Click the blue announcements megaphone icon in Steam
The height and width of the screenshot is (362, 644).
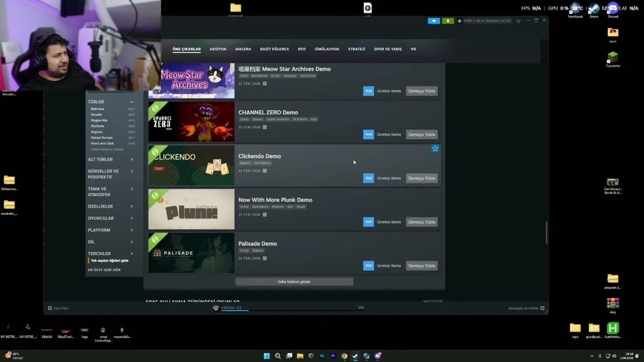point(434,21)
